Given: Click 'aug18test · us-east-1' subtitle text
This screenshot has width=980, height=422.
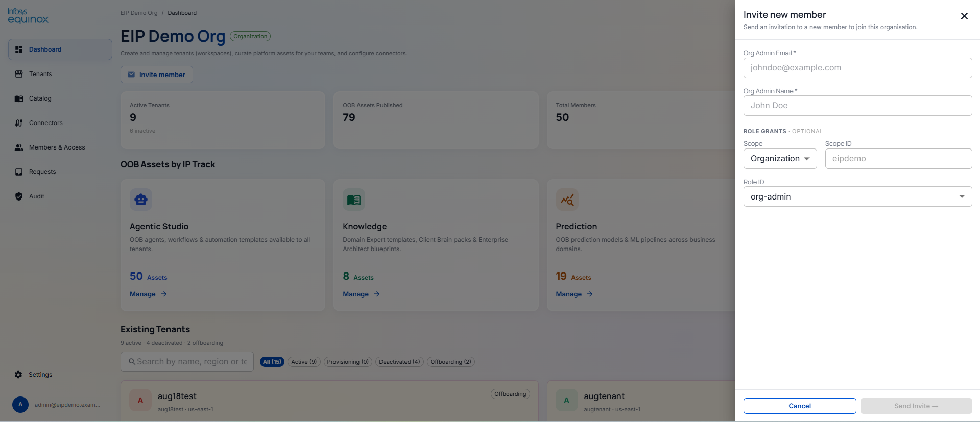Looking at the screenshot, I should pos(185,409).
